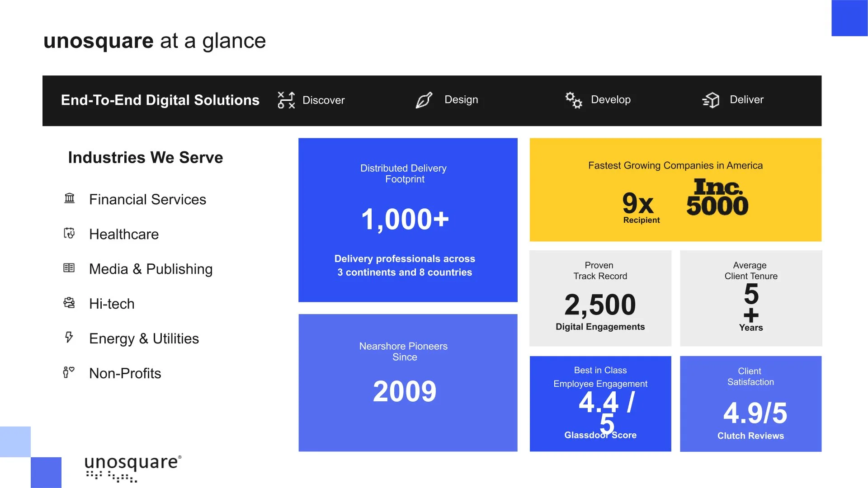Image resolution: width=868 pixels, height=488 pixels.
Task: Click the Media & Publishing newspaper icon
Action: (69, 268)
